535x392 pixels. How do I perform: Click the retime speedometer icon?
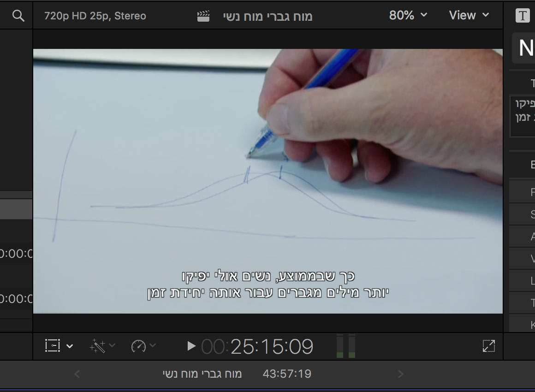(138, 346)
